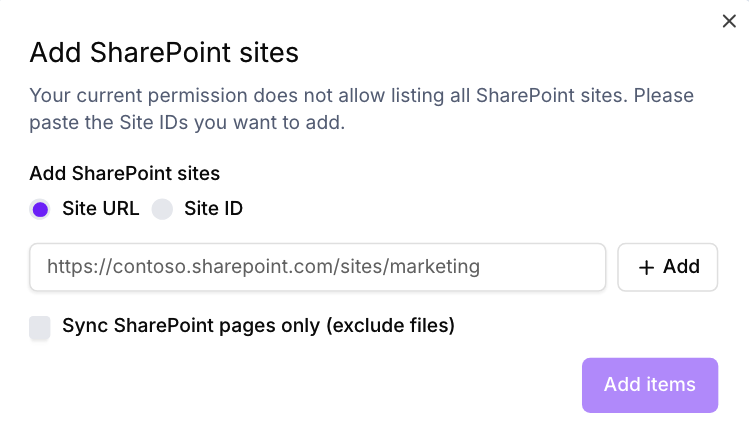Click the empty gray radio circle
Viewport: 749px width, 434px height.
(162, 209)
